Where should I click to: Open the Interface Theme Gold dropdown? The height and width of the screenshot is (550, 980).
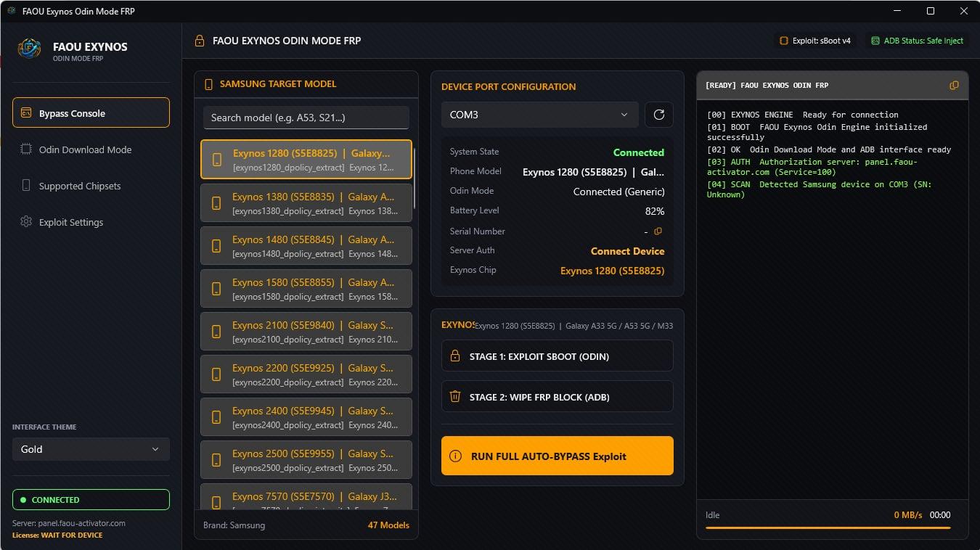coord(91,449)
